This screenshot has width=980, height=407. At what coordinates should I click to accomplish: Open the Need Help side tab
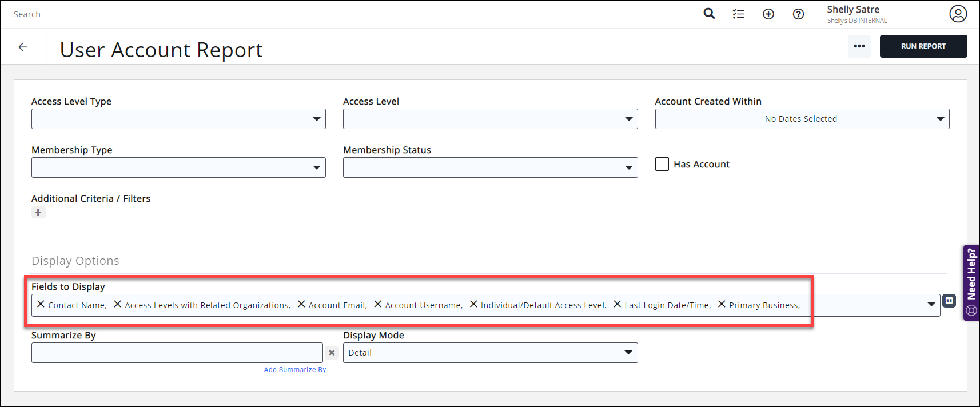[x=971, y=283]
